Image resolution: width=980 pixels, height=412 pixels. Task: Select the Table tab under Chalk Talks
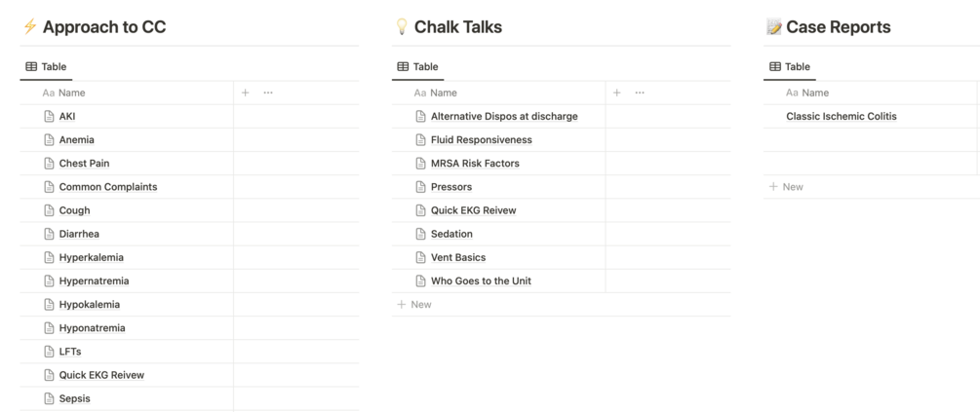[x=417, y=66]
